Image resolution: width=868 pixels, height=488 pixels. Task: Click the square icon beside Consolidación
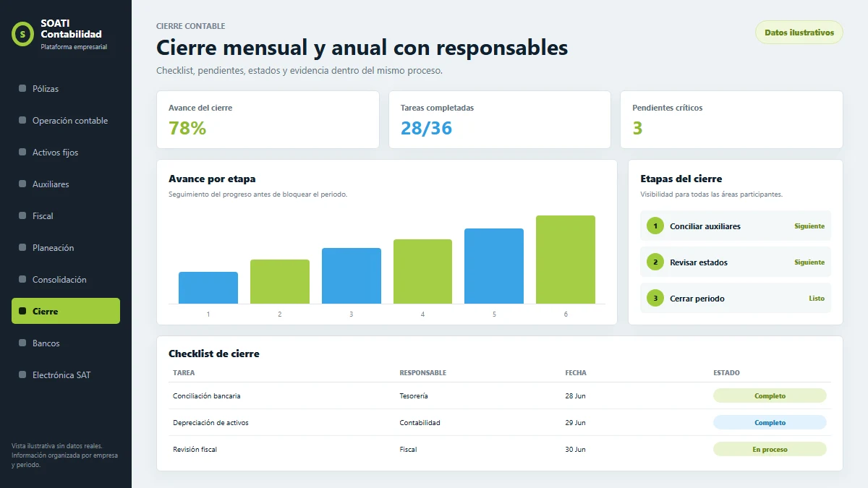(22, 280)
